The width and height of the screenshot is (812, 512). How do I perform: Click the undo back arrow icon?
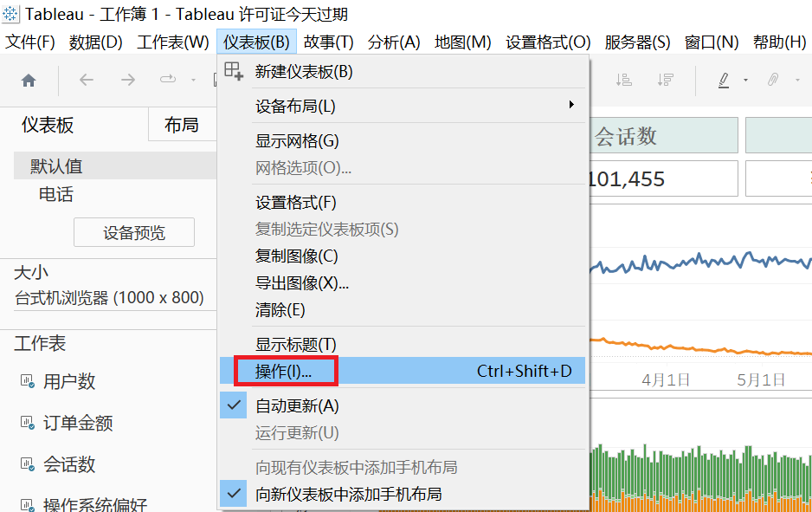tap(87, 80)
